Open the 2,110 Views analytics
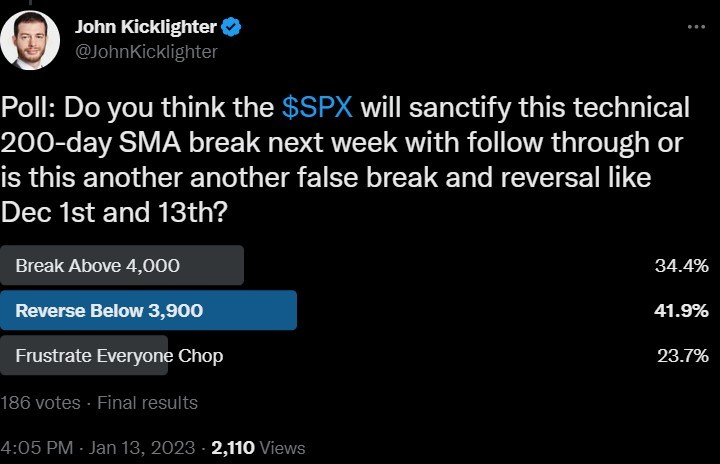The width and height of the screenshot is (720, 464). [258, 448]
